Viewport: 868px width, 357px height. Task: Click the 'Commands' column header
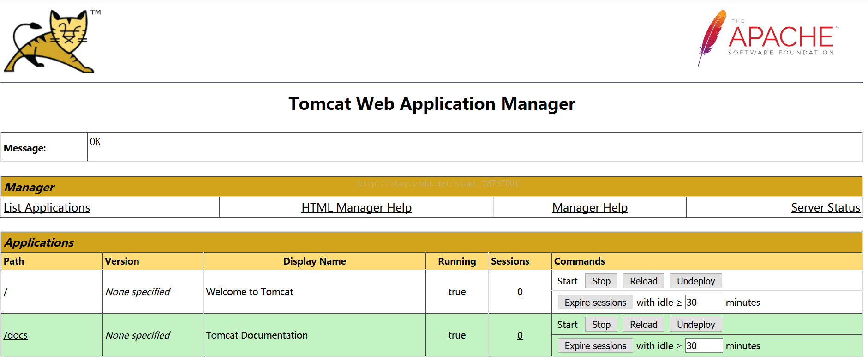click(580, 261)
